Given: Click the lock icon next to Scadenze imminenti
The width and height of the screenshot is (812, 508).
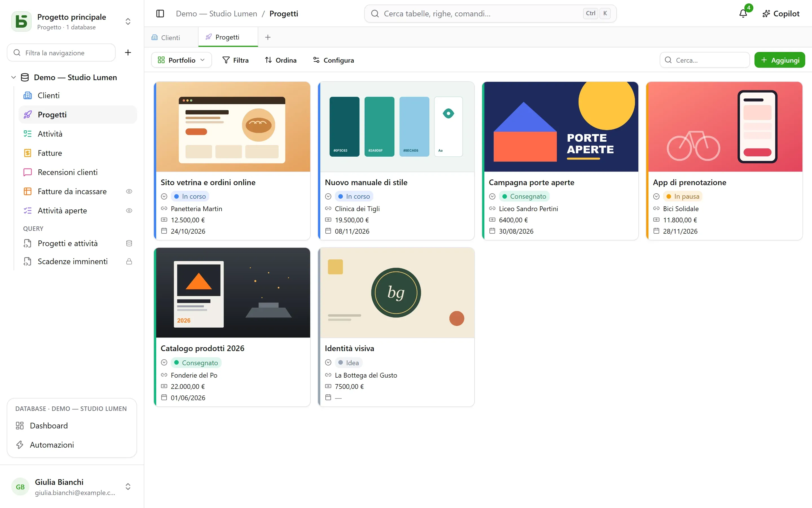Looking at the screenshot, I should point(129,261).
